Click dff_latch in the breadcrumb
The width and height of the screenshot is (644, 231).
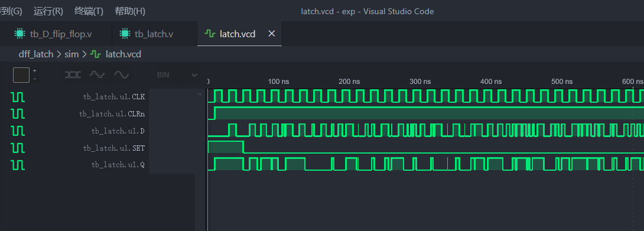coord(35,54)
